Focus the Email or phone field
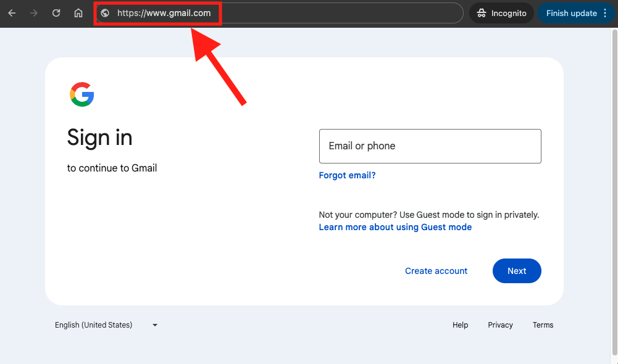This screenshot has width=618, height=364. point(430,146)
